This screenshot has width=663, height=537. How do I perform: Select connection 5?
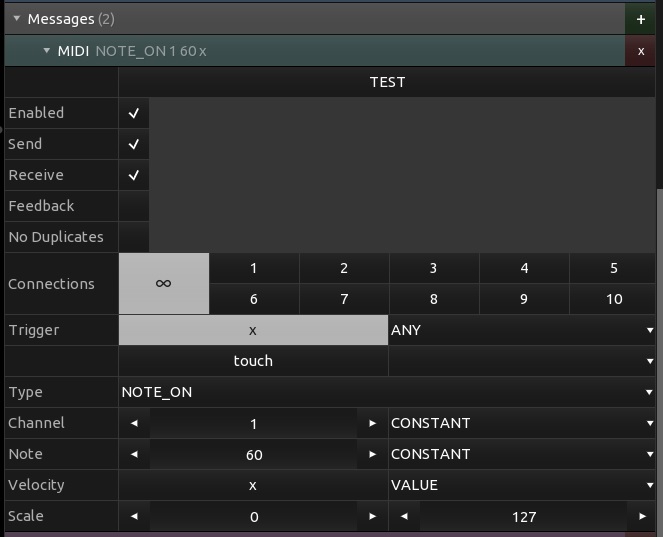(x=613, y=268)
